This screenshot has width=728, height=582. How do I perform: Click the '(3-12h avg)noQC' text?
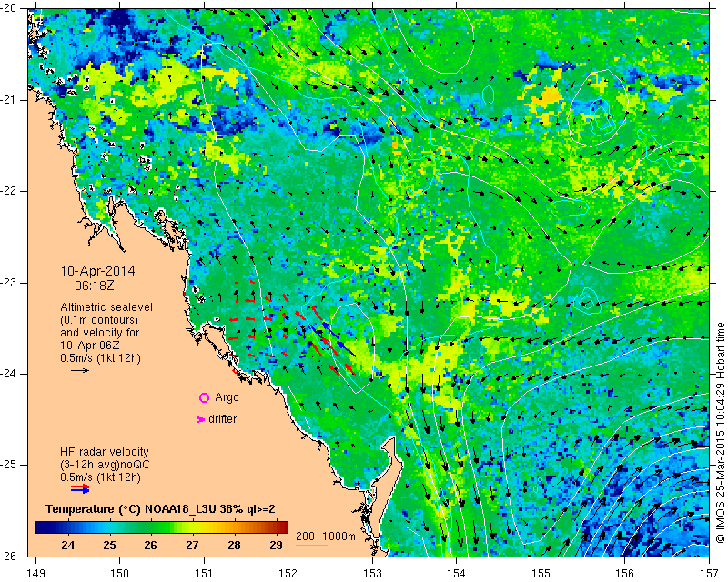click(x=105, y=465)
